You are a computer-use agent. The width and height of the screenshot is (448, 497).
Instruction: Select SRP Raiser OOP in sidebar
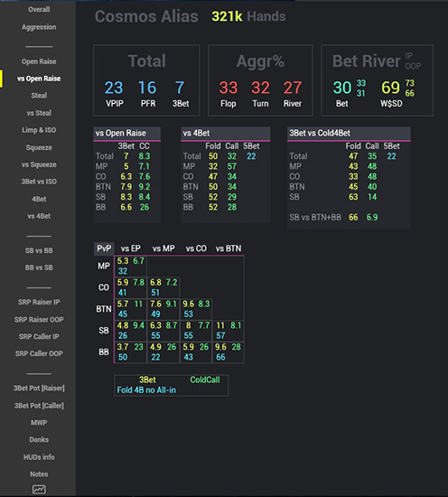tap(39, 320)
